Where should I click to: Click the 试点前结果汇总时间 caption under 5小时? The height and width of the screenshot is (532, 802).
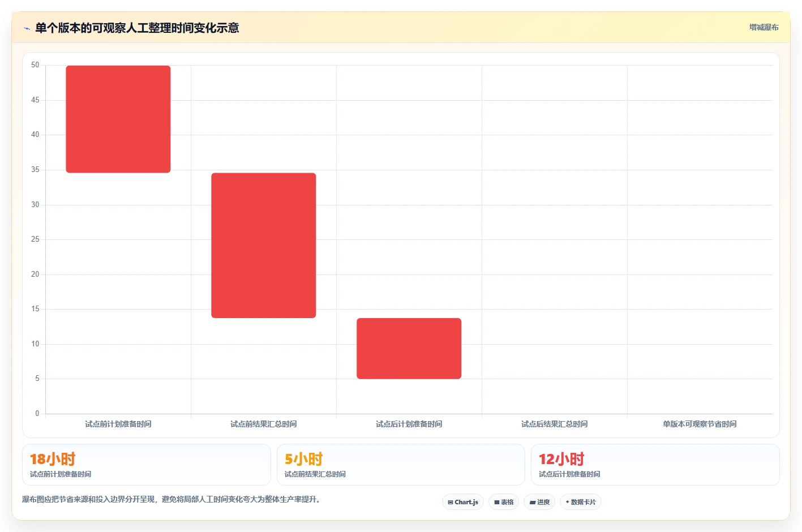[315, 474]
